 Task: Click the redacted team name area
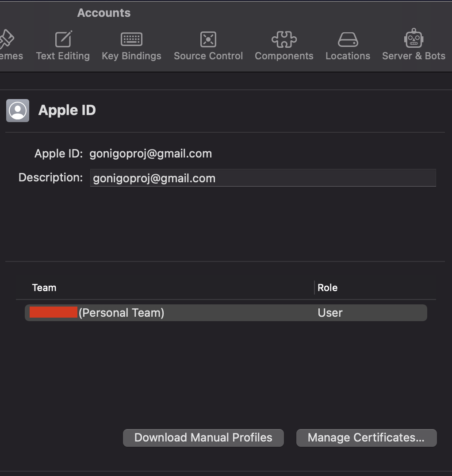(x=53, y=312)
